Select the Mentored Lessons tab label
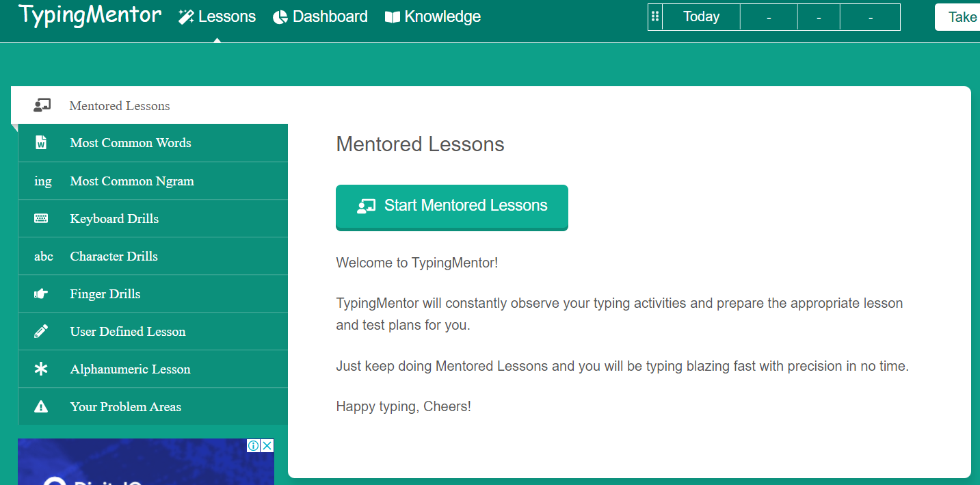This screenshot has height=485, width=980. click(120, 106)
